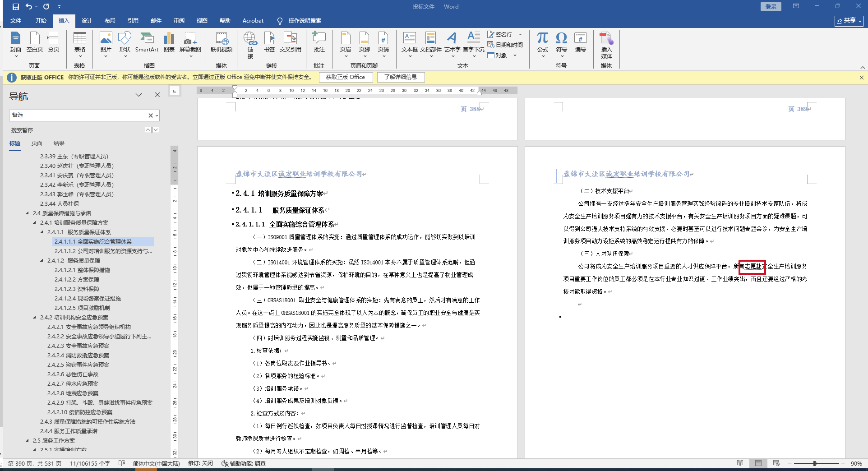Viewport: 868px width, 471px height.
Task: Collapse the 2.4.1.2 服务质量保障 heading
Action: tap(42, 261)
